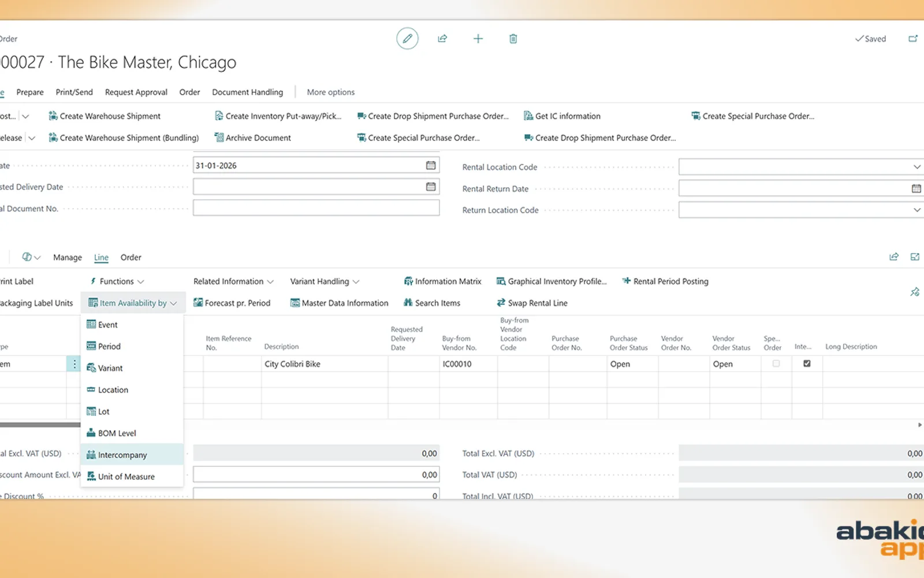Click Swap Rental Line

tap(532, 303)
